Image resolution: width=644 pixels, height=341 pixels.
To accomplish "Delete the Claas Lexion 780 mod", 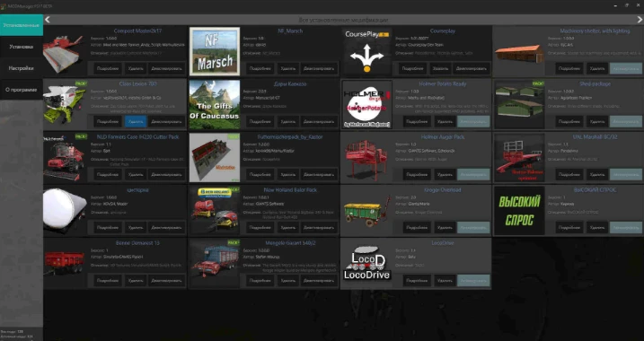I will [x=136, y=121].
